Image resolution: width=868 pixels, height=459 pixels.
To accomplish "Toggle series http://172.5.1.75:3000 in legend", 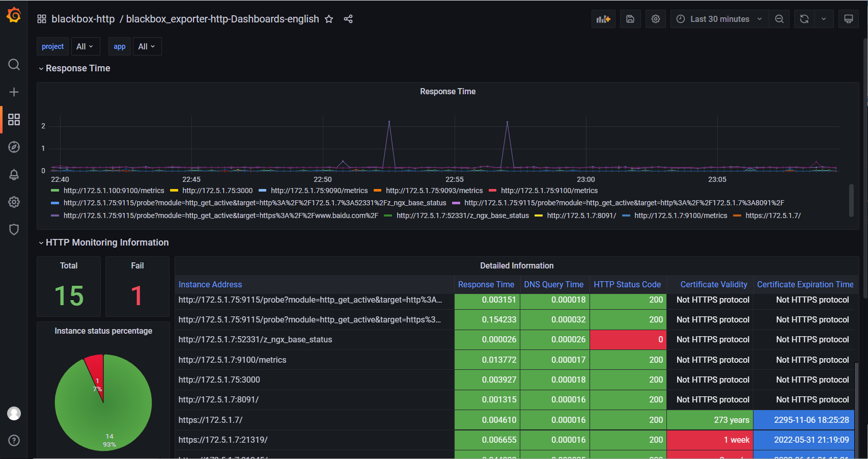I will (x=217, y=191).
